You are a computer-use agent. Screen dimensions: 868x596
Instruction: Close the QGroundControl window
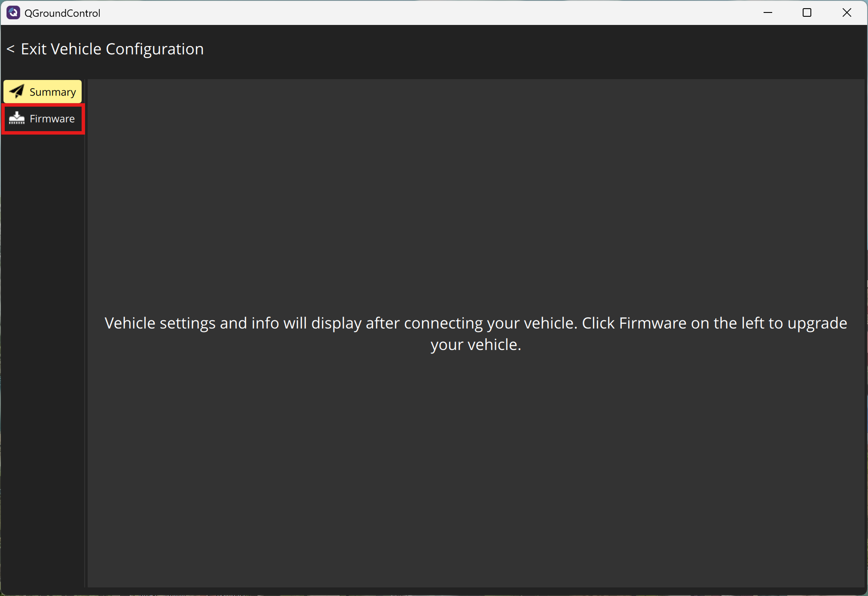point(847,13)
